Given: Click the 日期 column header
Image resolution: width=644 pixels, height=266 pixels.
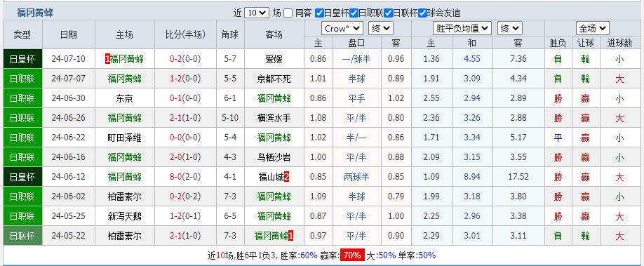Looking at the screenshot, I should coord(69,34).
